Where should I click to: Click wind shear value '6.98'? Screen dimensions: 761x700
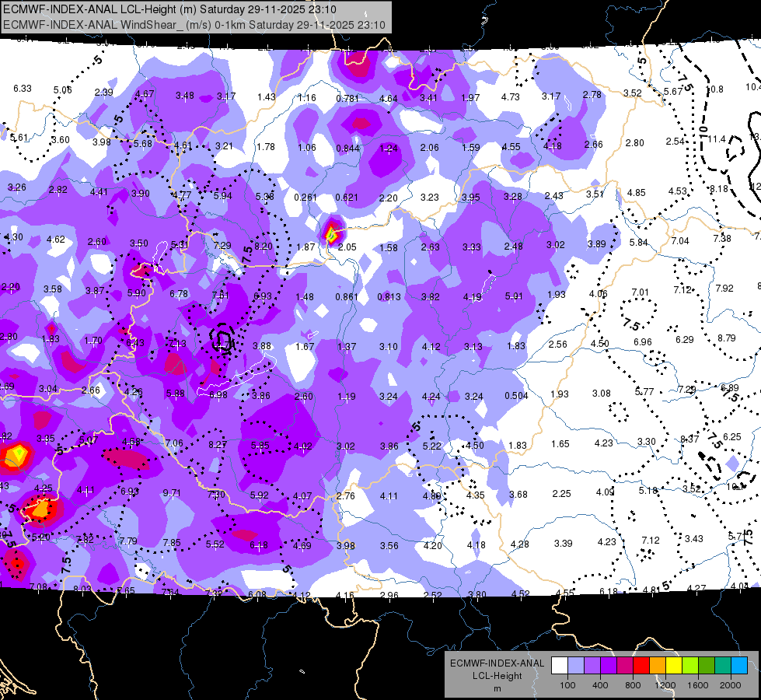pyautogui.click(x=218, y=394)
